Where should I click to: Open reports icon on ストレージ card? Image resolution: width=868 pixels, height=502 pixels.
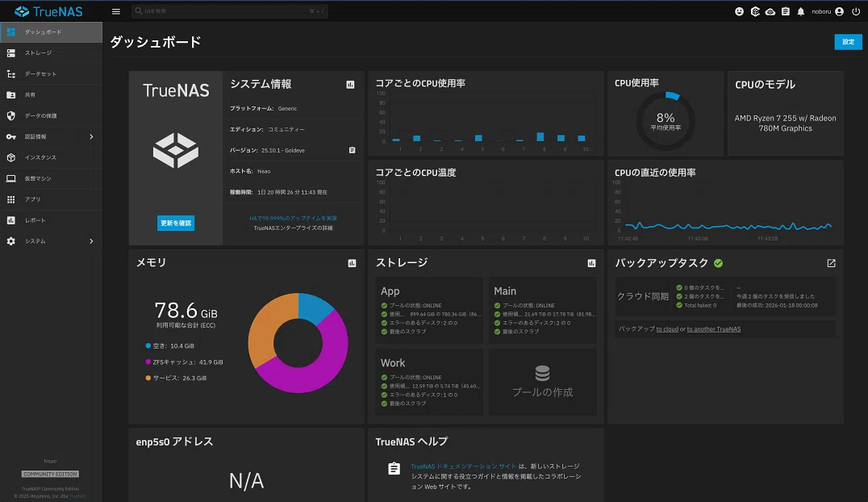click(592, 263)
